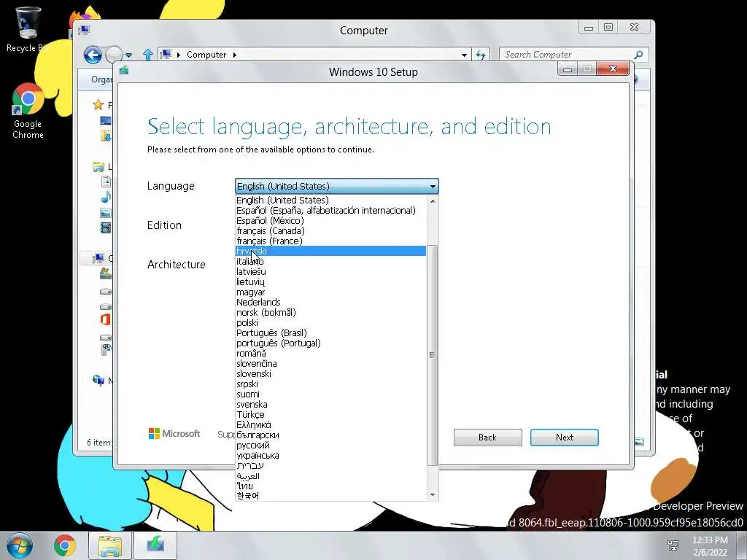This screenshot has height=560, width=747.
Task: Choose English (United States) from the list
Action: pos(330,200)
